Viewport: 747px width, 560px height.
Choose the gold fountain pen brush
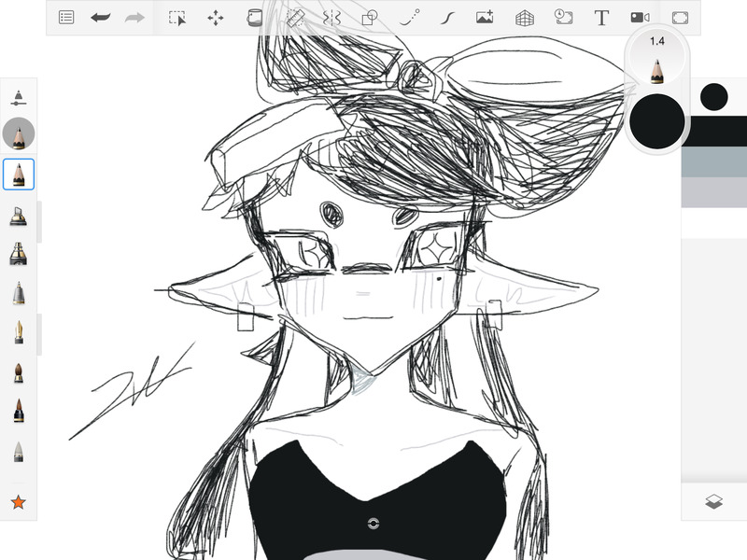click(19, 332)
